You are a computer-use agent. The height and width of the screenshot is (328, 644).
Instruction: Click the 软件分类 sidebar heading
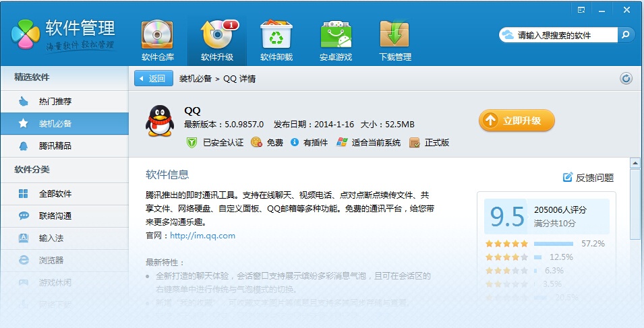click(32, 169)
